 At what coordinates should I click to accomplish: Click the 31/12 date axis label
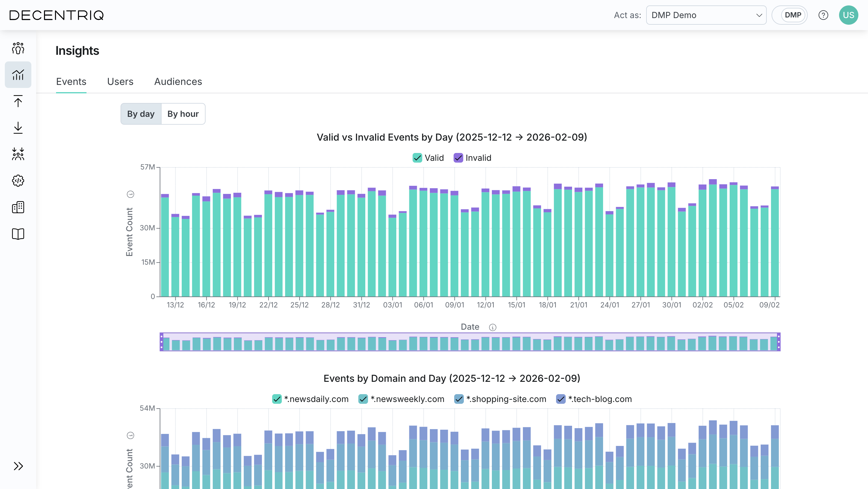point(362,305)
